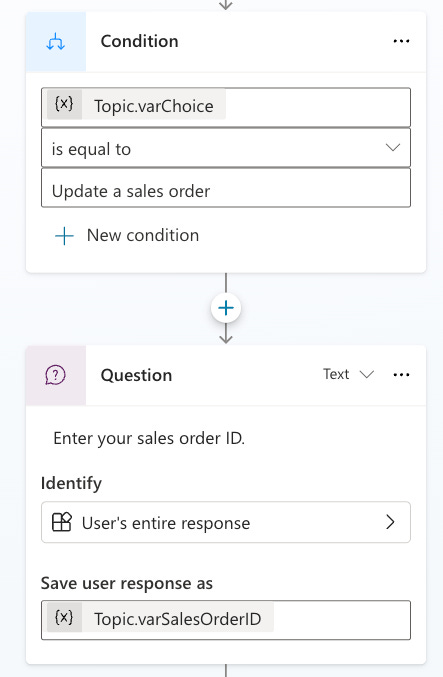Open the Condition node's three-dot menu

point(401,41)
